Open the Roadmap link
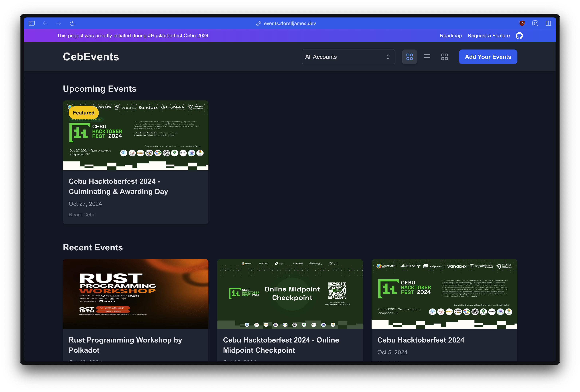The width and height of the screenshot is (580, 392). click(450, 36)
